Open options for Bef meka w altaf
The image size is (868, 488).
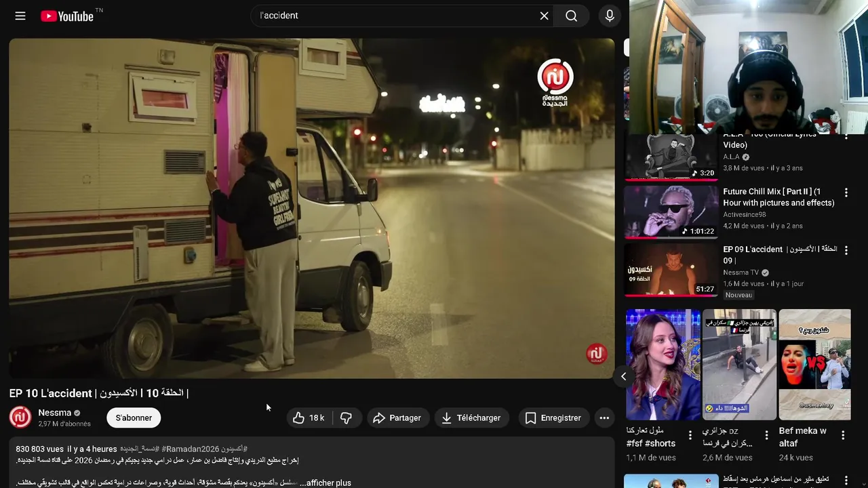[843, 435]
